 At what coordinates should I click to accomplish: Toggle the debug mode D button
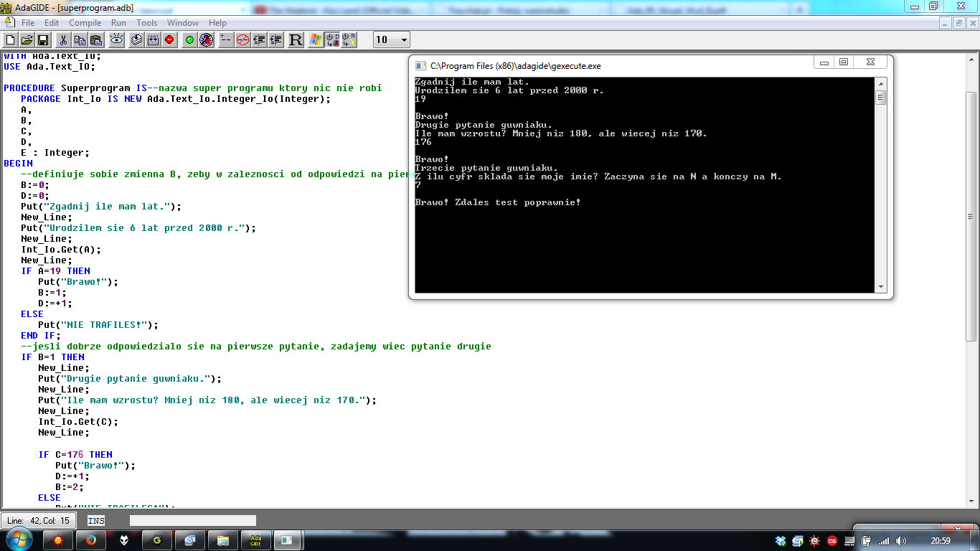coord(333,40)
